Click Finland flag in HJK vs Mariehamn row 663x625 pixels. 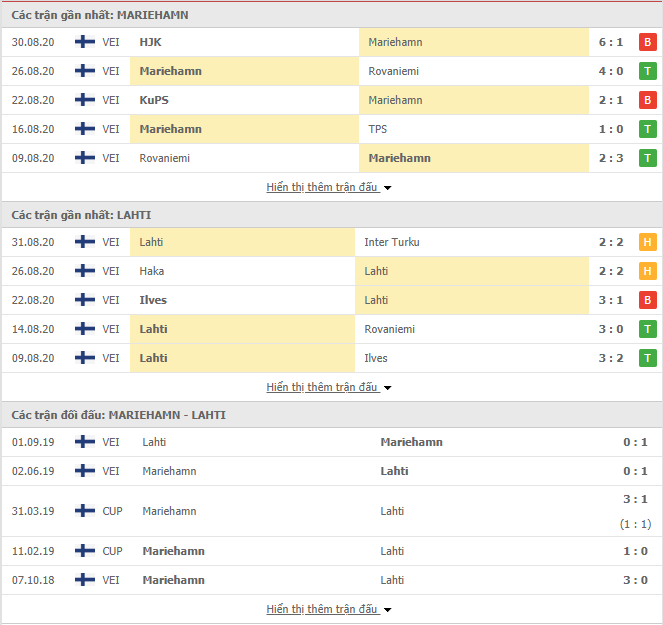[85, 42]
